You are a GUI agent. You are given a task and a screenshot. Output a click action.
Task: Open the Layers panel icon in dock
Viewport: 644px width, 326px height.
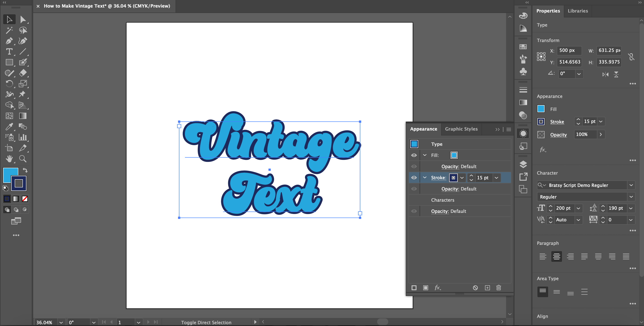coord(523,164)
